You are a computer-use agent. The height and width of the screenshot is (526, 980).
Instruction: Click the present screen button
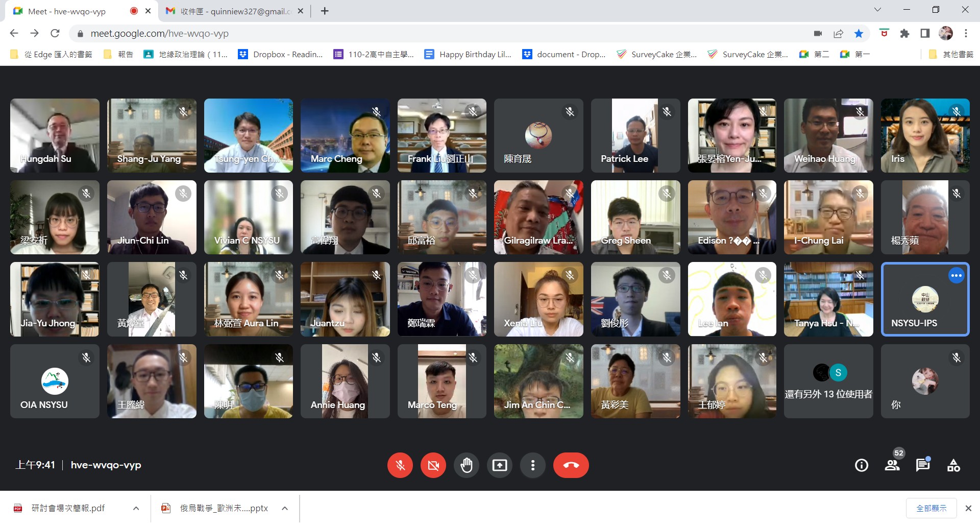point(499,465)
